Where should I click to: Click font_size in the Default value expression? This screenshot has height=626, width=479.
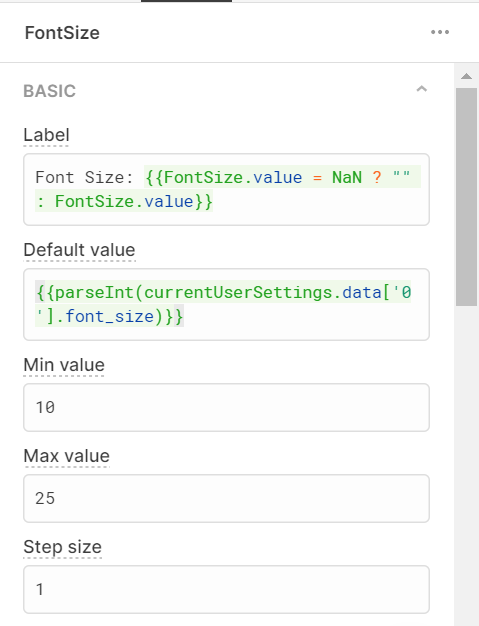[109, 317]
